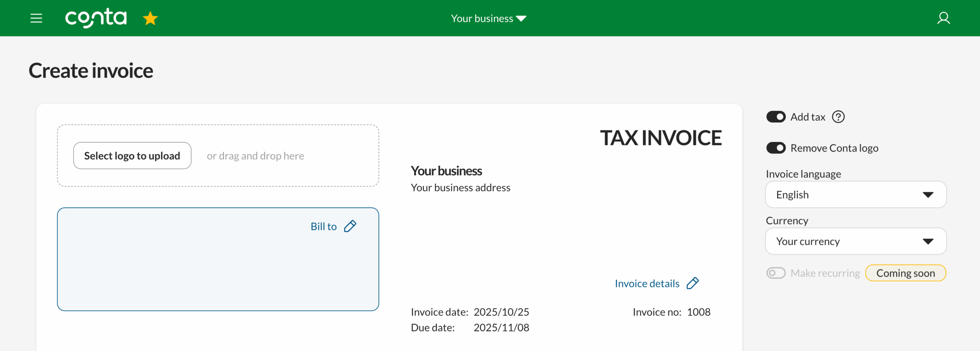This screenshot has width=980, height=351.
Task: Click the Coming soon badge
Action: click(x=905, y=273)
